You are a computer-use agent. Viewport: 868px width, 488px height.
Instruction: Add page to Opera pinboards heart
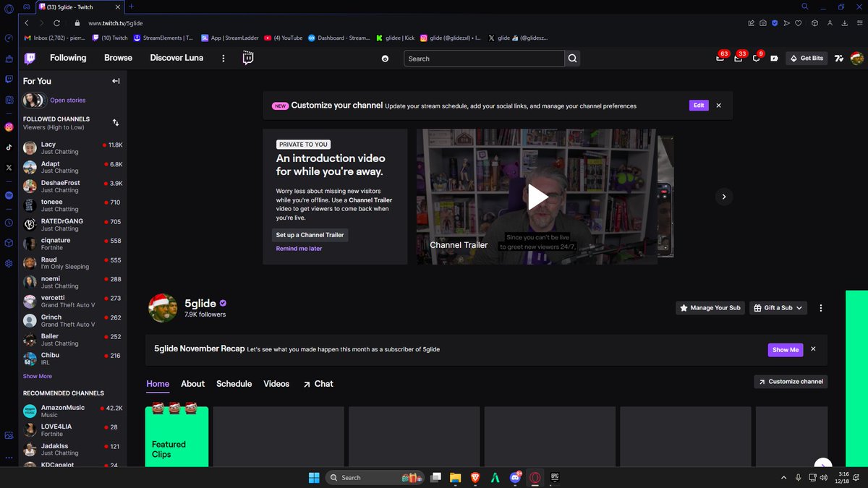[799, 23]
